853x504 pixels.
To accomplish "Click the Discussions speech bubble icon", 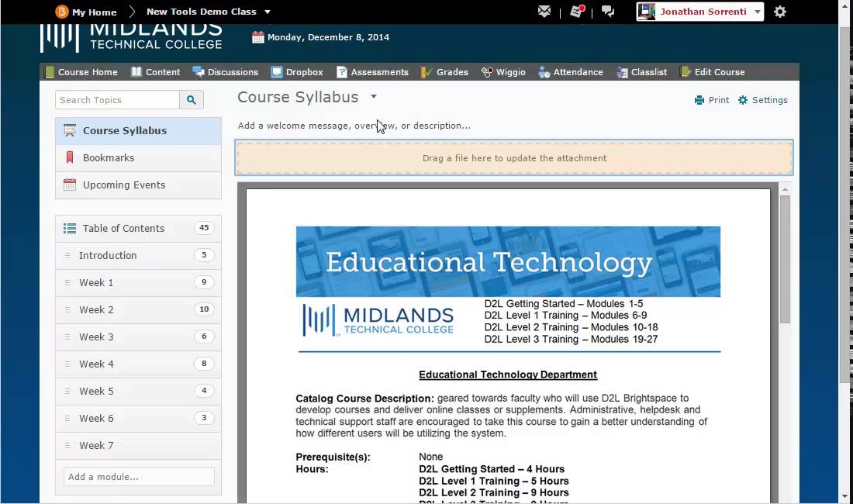I will click(x=199, y=72).
